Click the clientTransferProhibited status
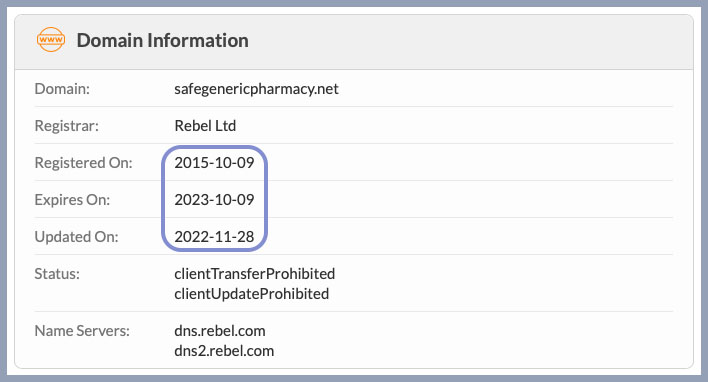708x382 pixels. (255, 274)
